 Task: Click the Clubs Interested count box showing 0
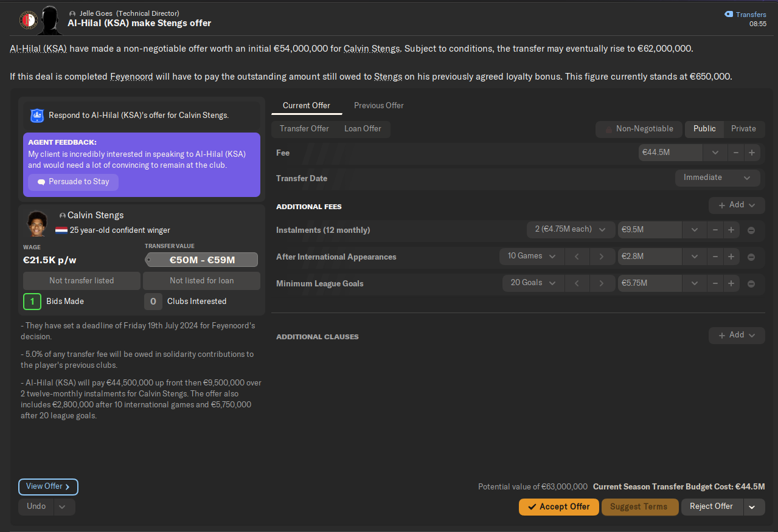click(153, 302)
